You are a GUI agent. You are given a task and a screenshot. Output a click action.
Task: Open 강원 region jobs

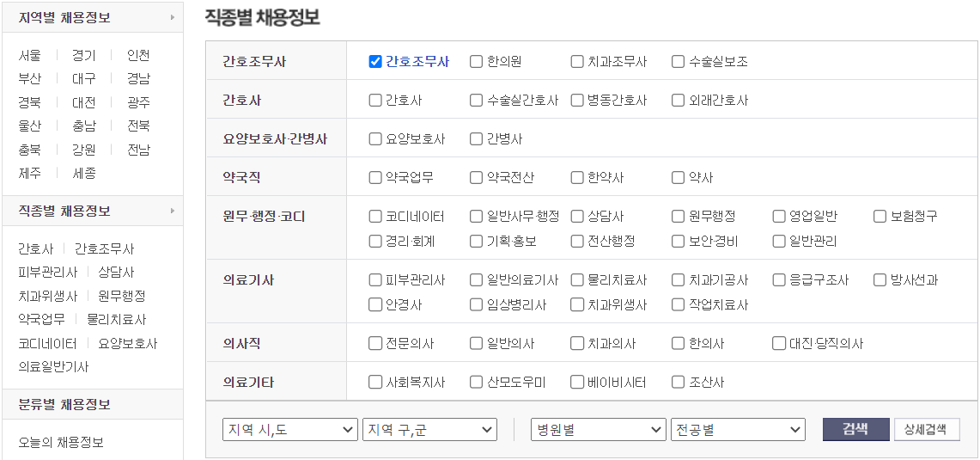tap(84, 150)
